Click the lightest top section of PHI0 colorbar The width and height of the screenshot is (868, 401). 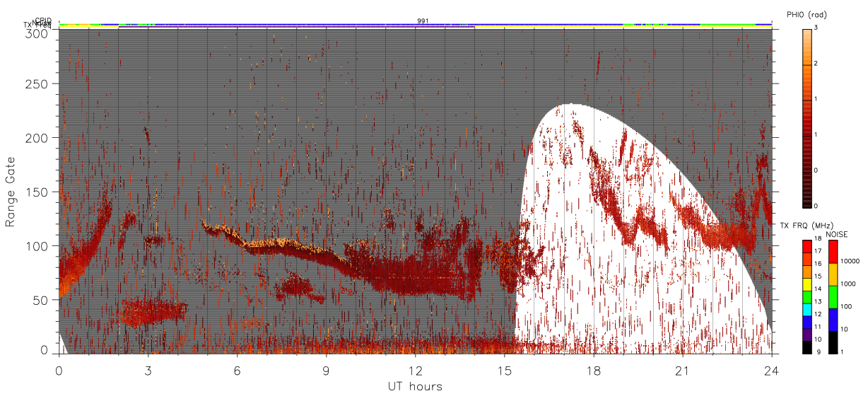point(807,47)
